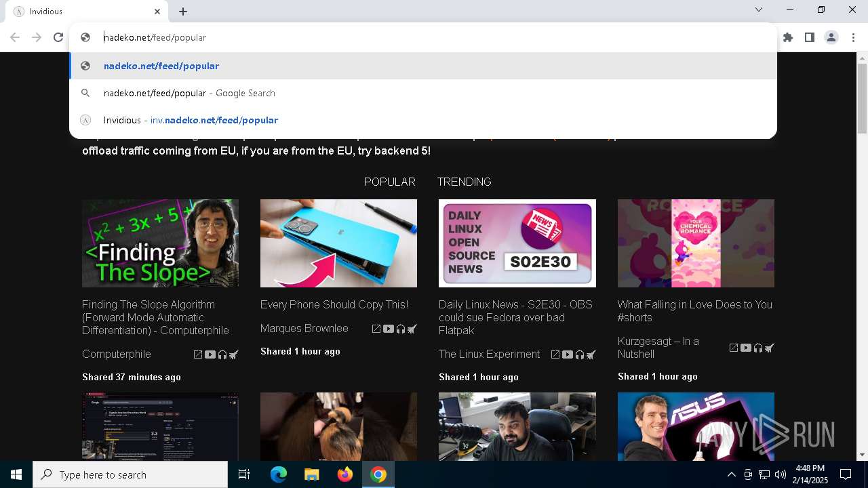Click the YouTube icon beside The Linux Experiment
The height and width of the screenshot is (488, 868).
[x=568, y=354]
